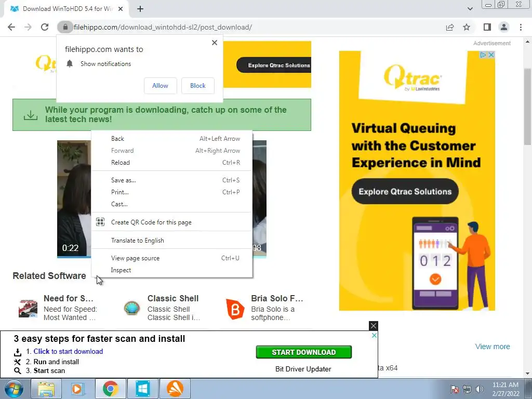Close the bottom ad with black X button
The image size is (532, 399).
tap(373, 326)
